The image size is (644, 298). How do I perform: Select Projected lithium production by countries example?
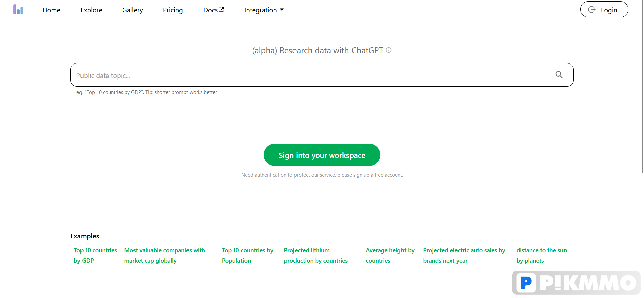[316, 255]
